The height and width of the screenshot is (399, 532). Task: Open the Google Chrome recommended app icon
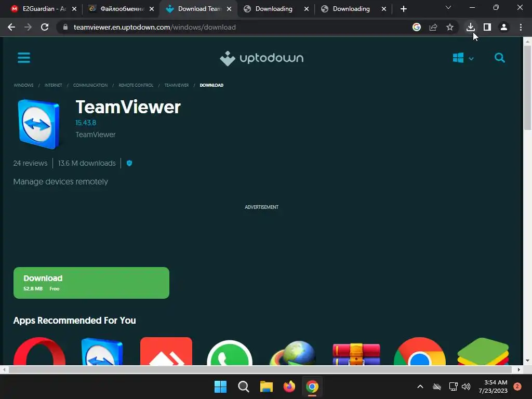coord(420,351)
